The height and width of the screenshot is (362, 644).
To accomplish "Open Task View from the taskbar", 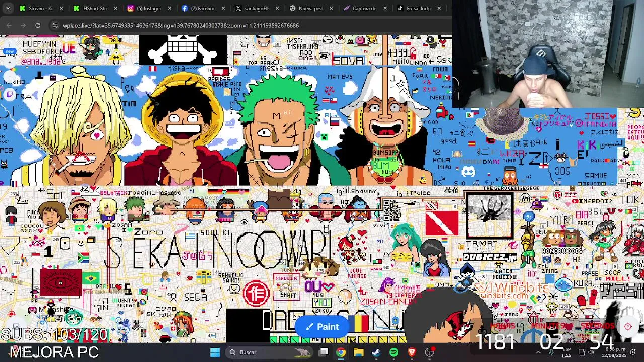I will pos(324,352).
